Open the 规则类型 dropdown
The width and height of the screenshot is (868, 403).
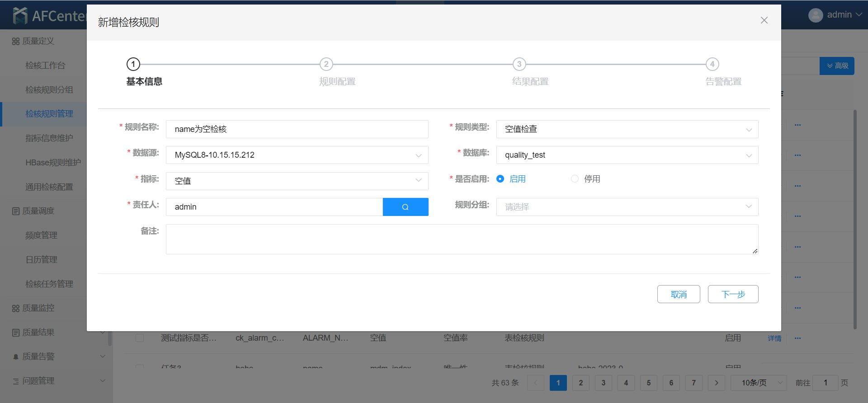tap(627, 129)
